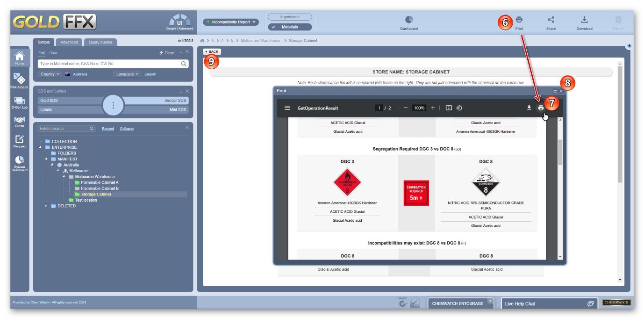The width and height of the screenshot is (644, 319).
Task: Open the PDF viewer hamburger menu
Action: [x=287, y=108]
